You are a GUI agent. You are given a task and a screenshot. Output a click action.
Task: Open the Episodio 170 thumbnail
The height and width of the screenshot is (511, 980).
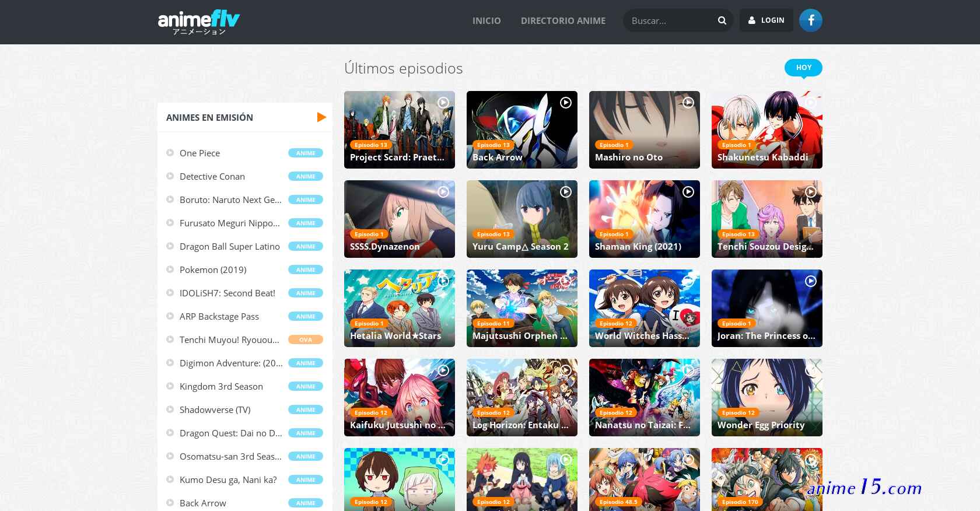click(x=767, y=480)
